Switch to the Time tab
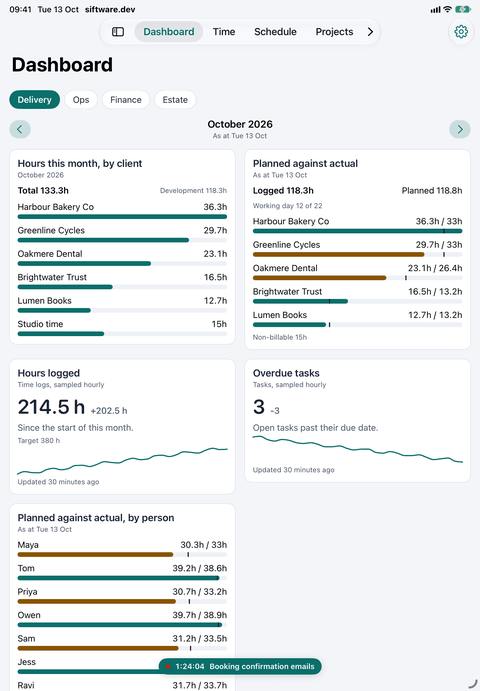The image size is (480, 691). click(x=224, y=32)
